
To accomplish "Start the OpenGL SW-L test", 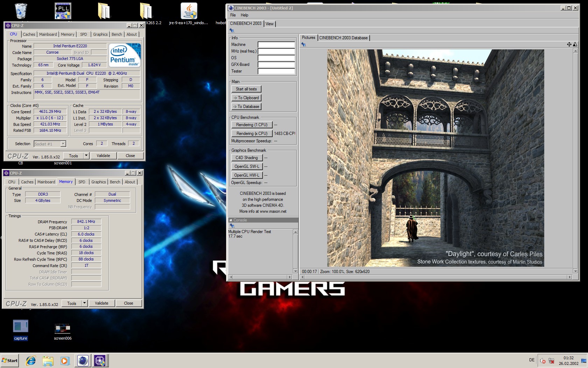I will tap(247, 166).
